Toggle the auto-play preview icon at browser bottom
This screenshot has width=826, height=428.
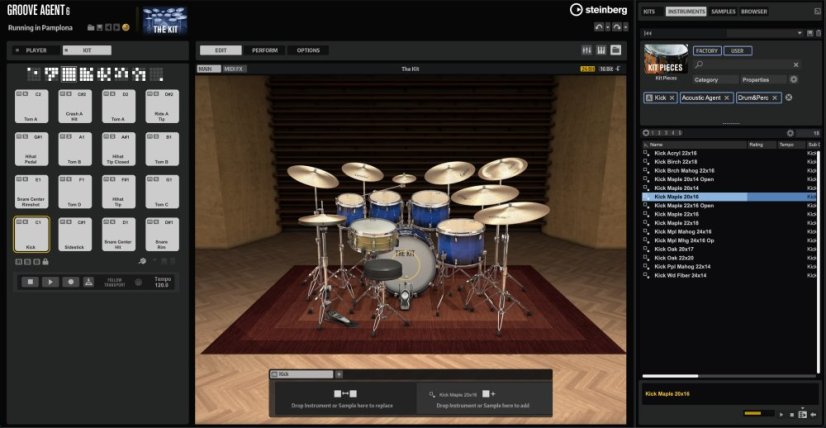pos(802,414)
